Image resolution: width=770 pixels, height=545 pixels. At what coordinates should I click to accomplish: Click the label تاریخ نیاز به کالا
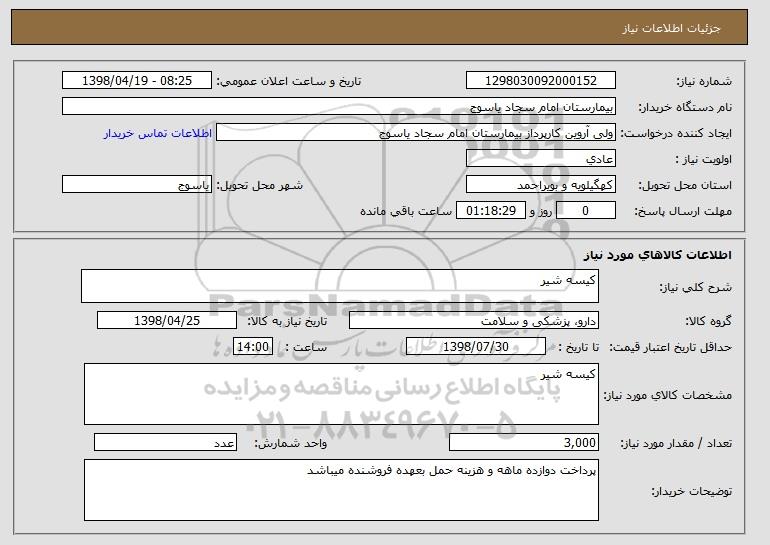(287, 322)
